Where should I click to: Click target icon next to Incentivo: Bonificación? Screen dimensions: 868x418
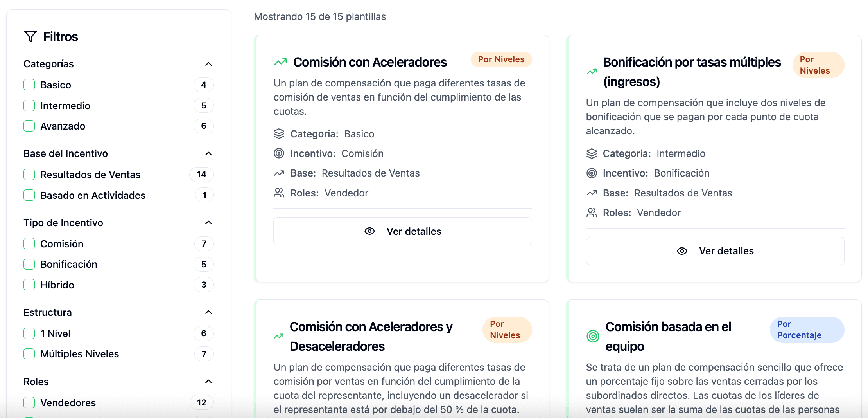pyautogui.click(x=592, y=173)
